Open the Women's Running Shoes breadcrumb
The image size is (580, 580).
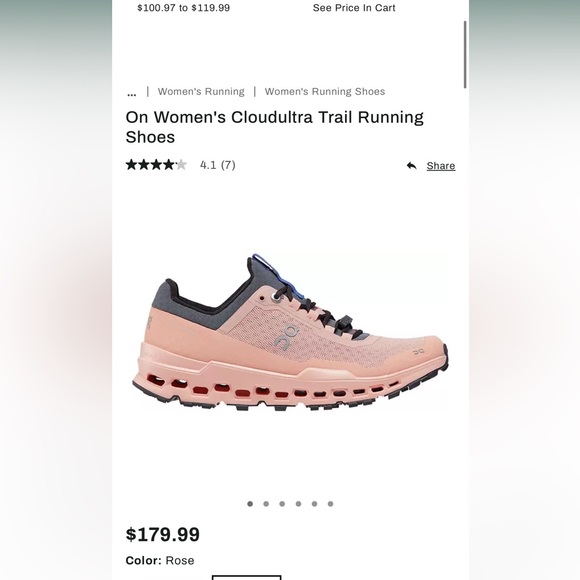coord(325,91)
